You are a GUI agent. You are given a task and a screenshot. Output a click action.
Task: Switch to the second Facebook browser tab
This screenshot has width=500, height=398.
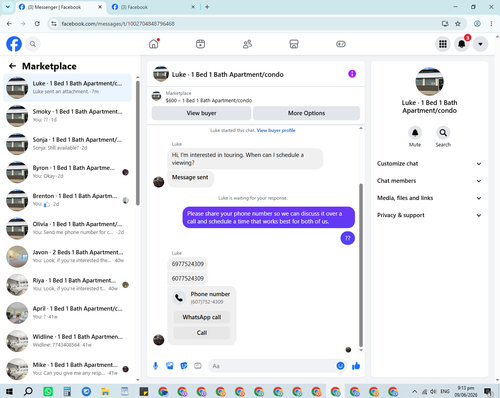[153, 7]
